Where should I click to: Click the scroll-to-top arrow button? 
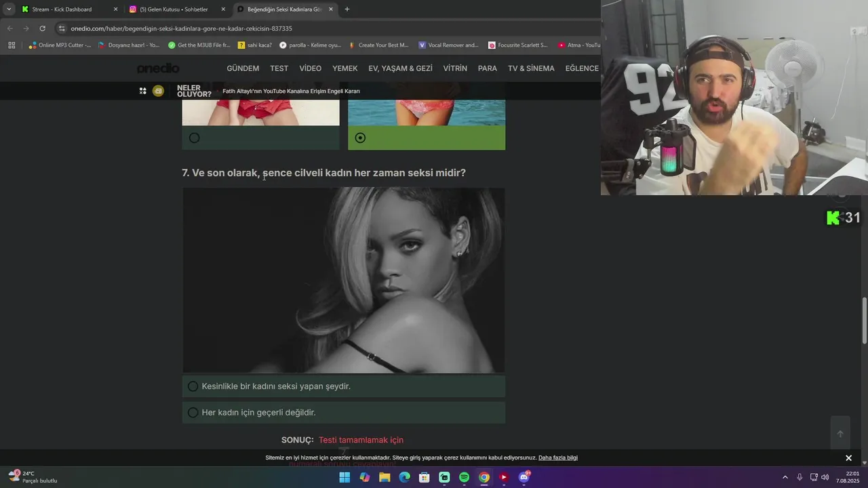click(840, 433)
